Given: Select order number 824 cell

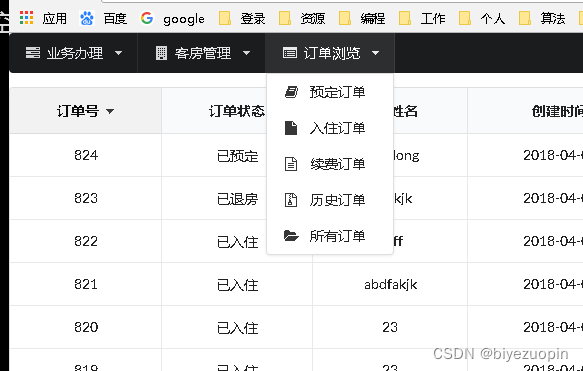Looking at the screenshot, I should pyautogui.click(x=86, y=155).
